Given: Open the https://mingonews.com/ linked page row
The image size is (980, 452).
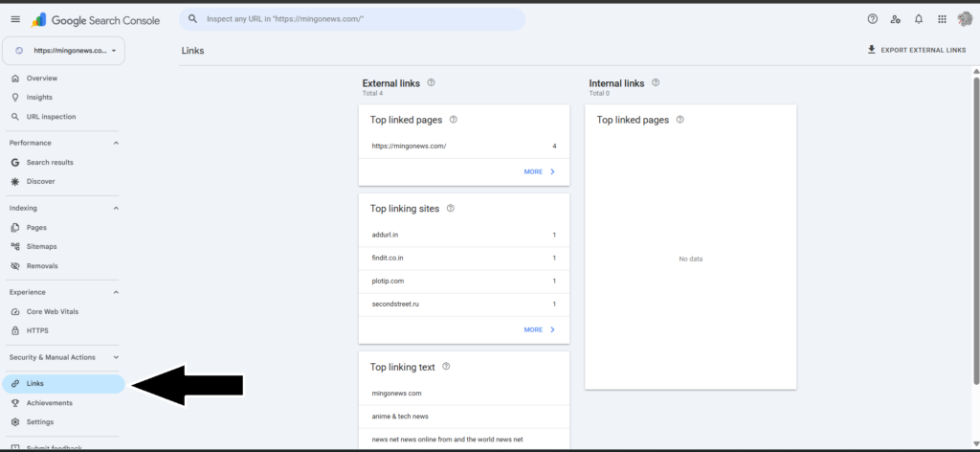Looking at the screenshot, I should [x=464, y=147].
